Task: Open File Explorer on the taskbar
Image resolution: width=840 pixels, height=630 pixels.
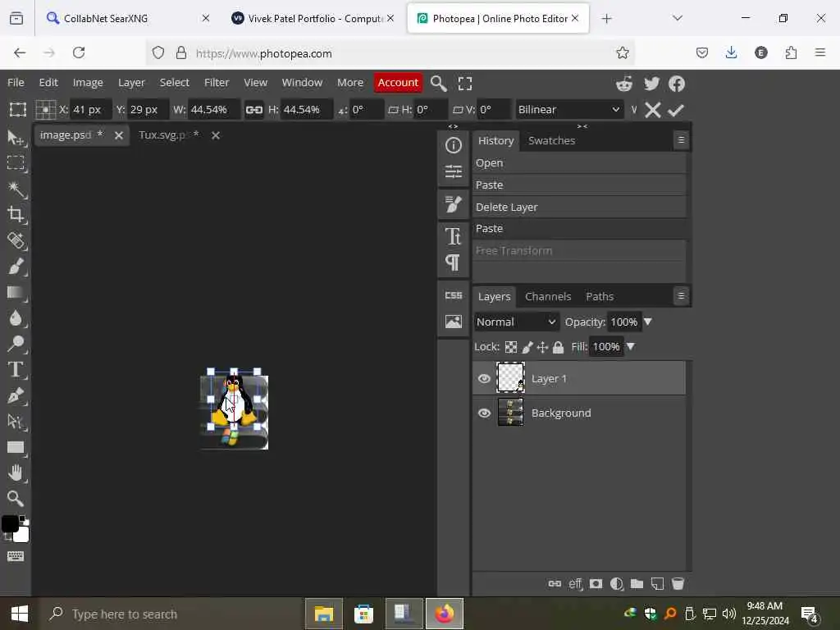Action: [323, 614]
